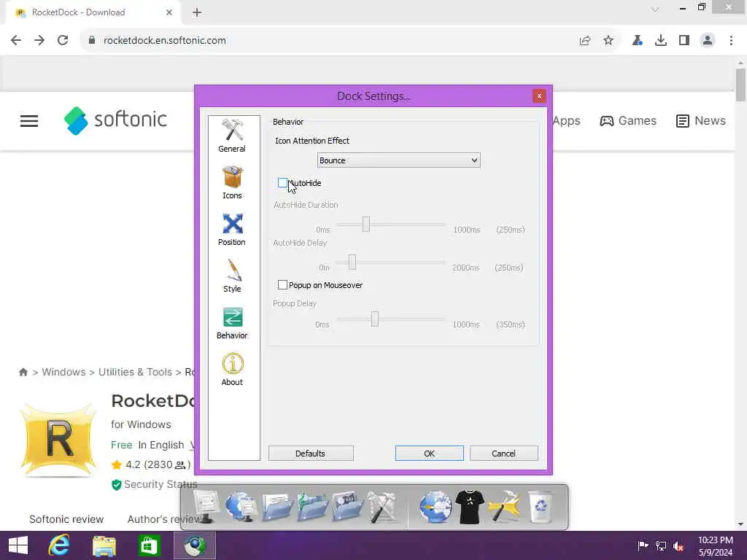The image size is (747, 560).
Task: Click the page vertical scrollbar thumb
Action: click(740, 85)
